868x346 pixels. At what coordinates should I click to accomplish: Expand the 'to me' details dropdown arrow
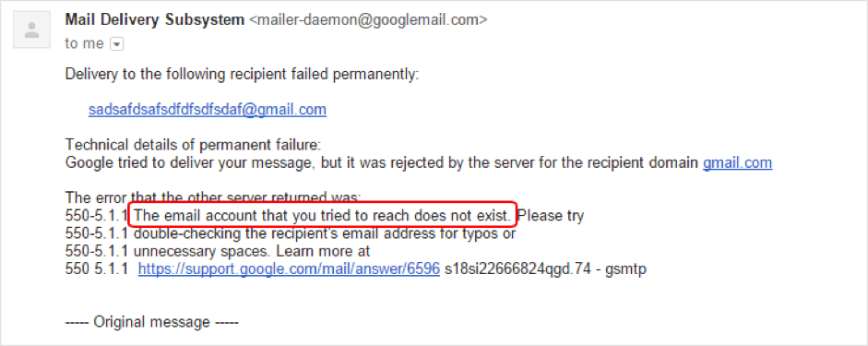tap(116, 44)
